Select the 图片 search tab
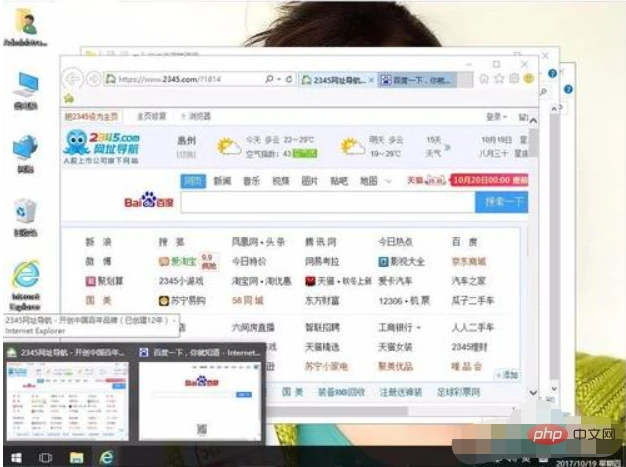 point(310,181)
